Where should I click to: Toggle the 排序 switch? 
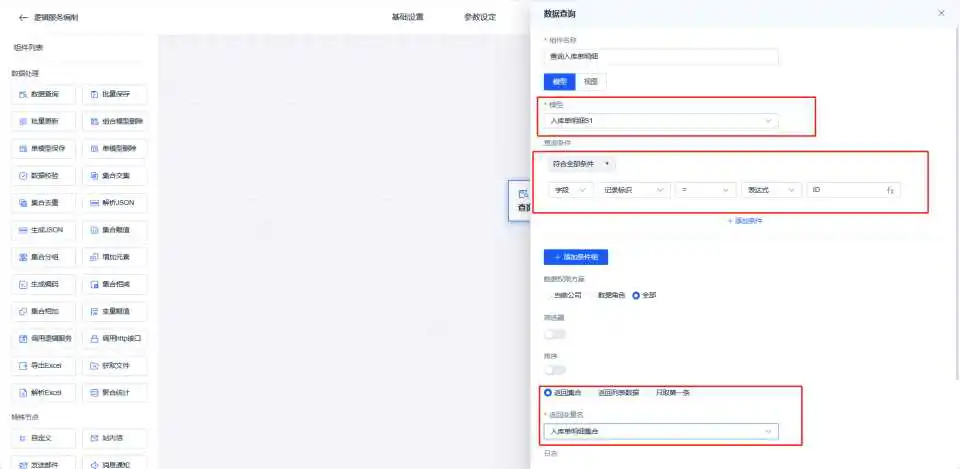point(555,370)
